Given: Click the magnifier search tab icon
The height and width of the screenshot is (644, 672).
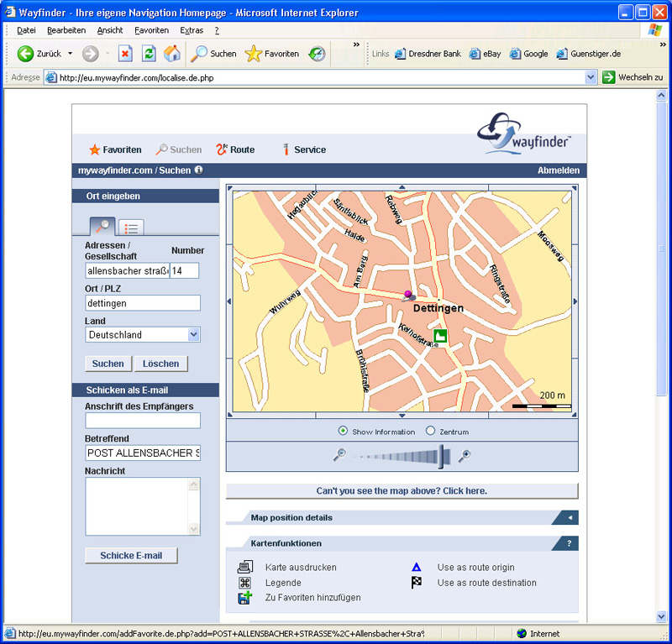Looking at the screenshot, I should coord(102,226).
